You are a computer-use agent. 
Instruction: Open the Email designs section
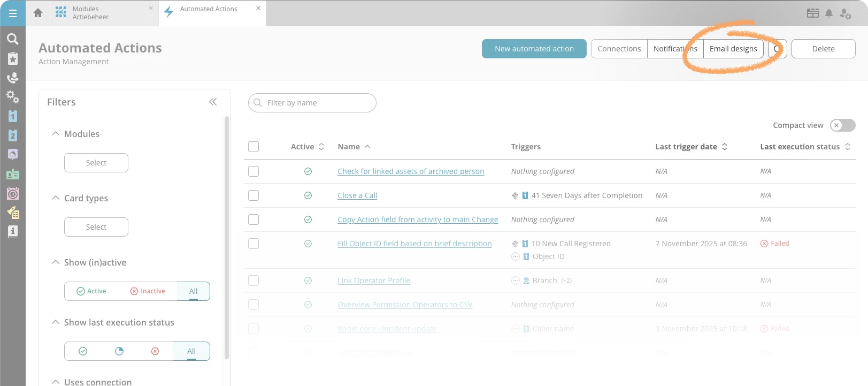coord(733,49)
